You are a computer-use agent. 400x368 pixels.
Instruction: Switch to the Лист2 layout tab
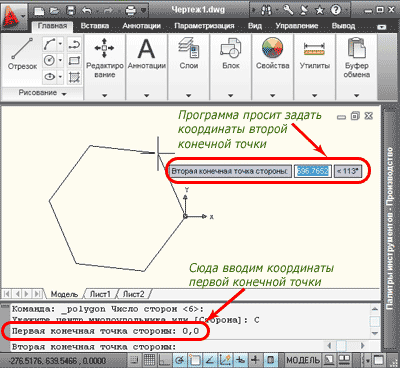click(133, 294)
